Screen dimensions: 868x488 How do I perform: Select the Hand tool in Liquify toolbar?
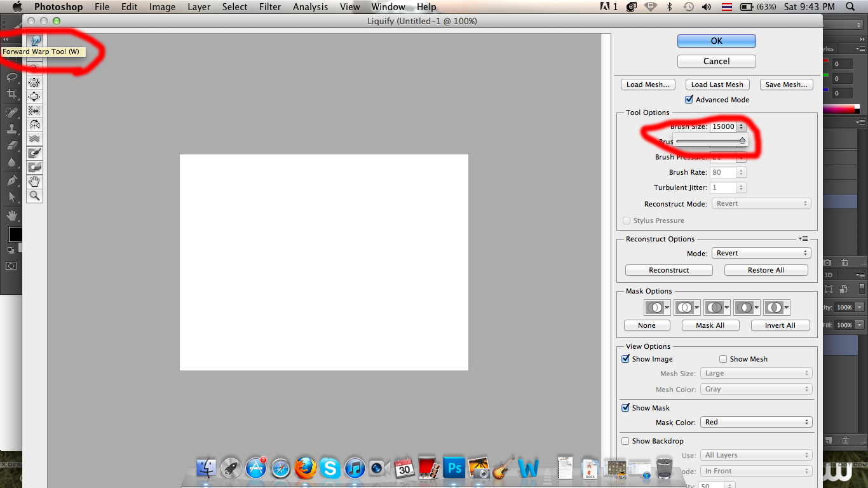point(35,182)
